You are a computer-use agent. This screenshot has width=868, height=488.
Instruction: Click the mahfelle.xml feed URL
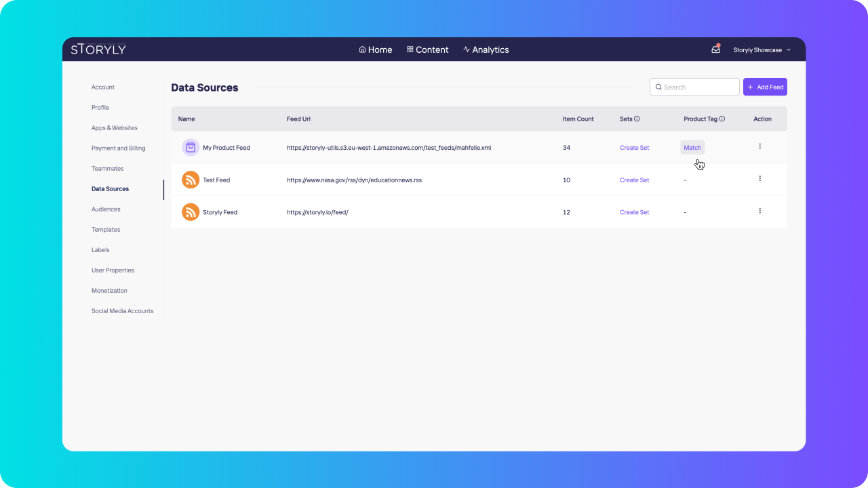coord(389,147)
